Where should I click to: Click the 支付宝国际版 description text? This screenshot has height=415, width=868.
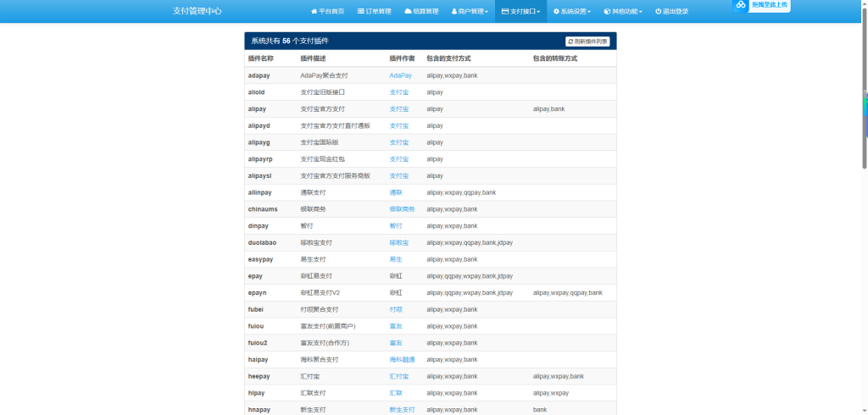tap(320, 142)
